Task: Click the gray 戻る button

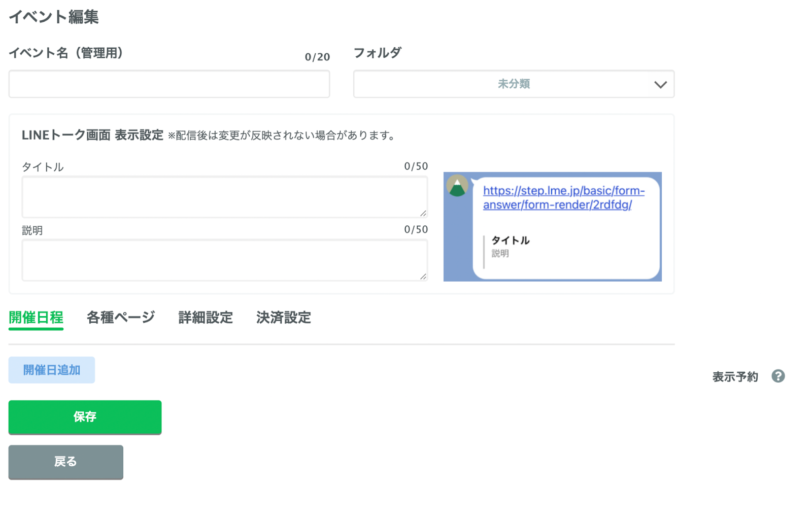Action: 65,462
